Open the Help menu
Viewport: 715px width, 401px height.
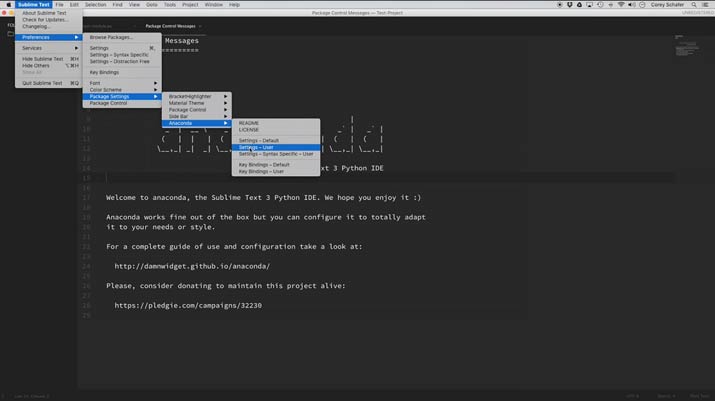(x=234, y=5)
